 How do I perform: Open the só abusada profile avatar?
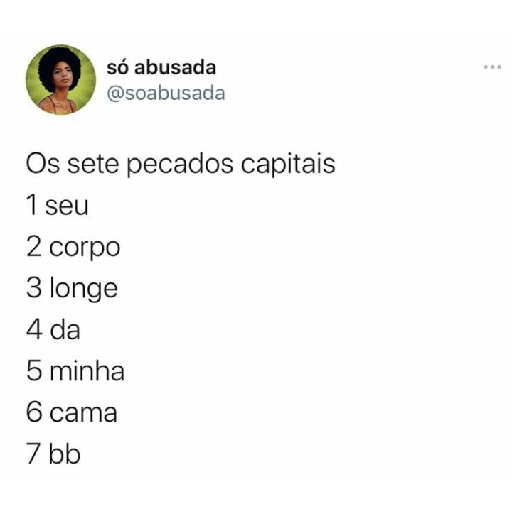point(61,79)
